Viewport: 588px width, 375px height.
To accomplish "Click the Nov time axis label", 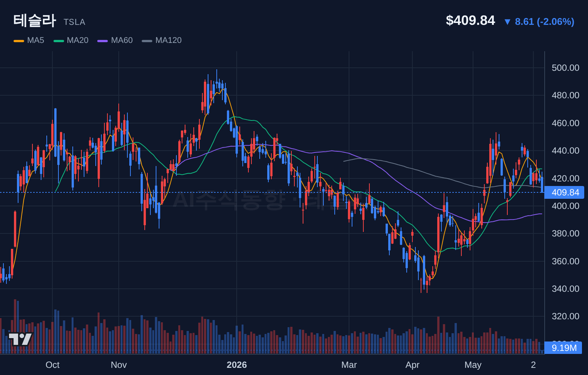I will click(x=119, y=365).
